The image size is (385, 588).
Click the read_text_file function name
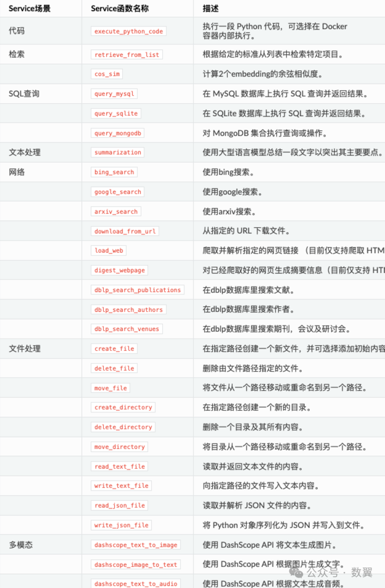point(120,466)
